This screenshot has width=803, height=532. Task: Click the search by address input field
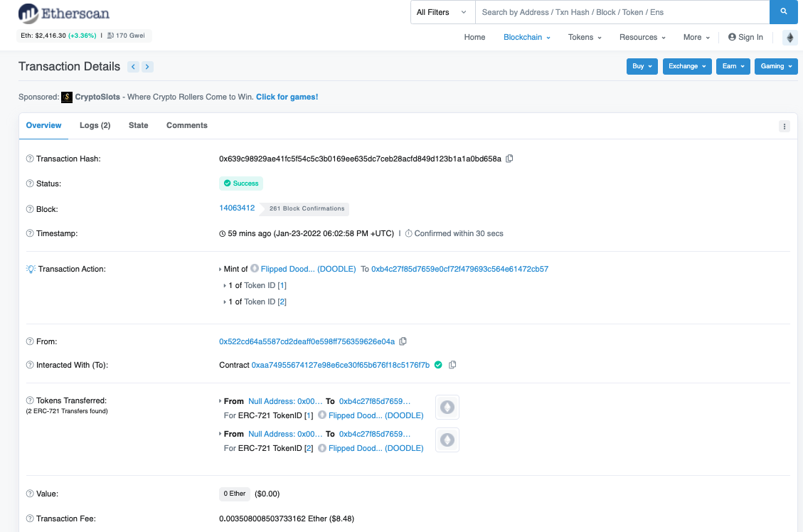coord(619,12)
